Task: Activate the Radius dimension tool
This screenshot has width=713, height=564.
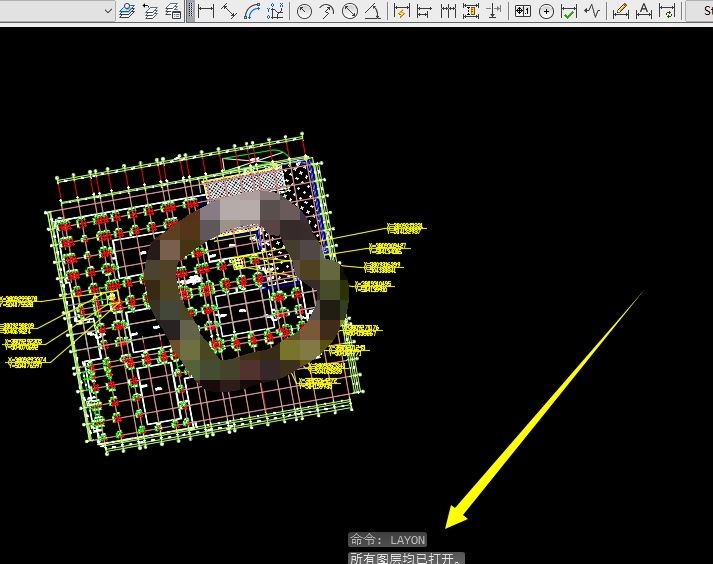Action: point(304,12)
